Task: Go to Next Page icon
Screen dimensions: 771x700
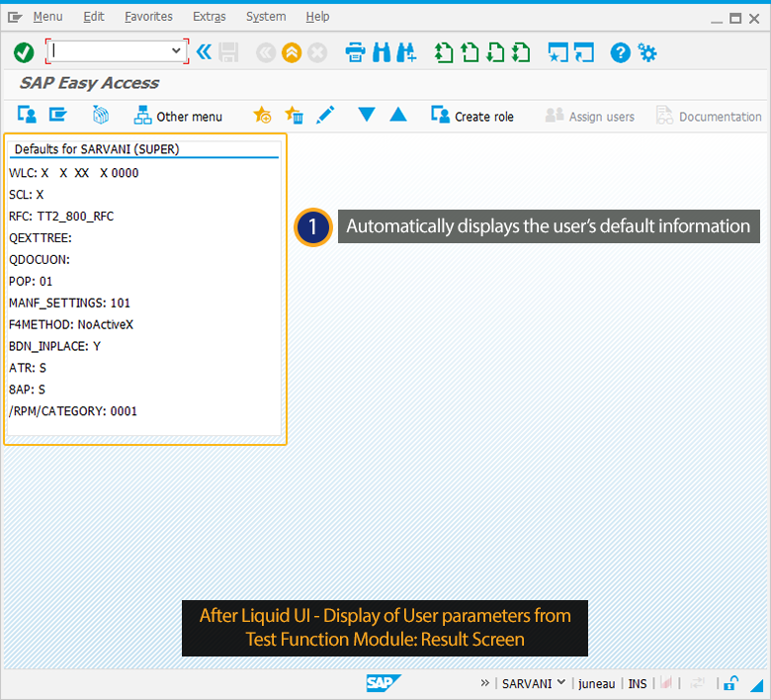Action: 495,52
